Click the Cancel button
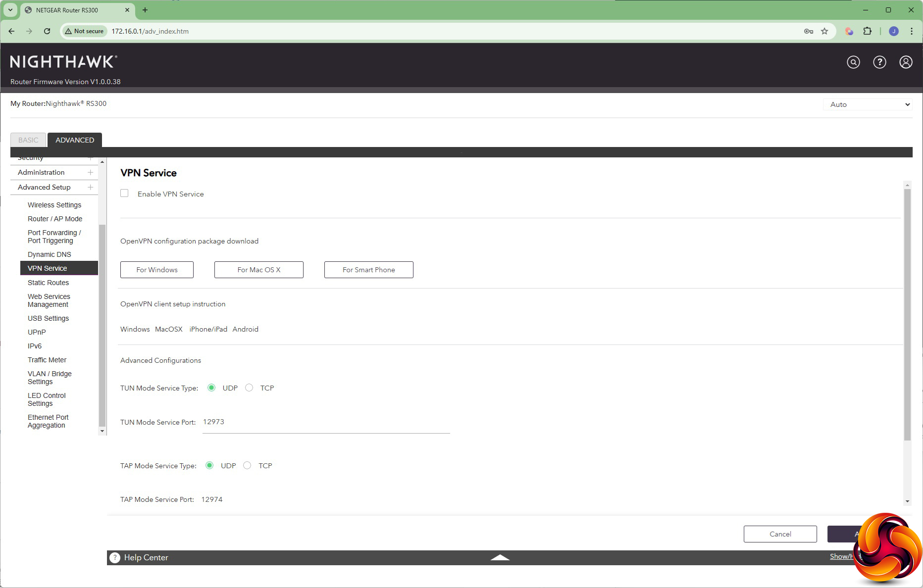The image size is (923, 588). pyautogui.click(x=780, y=534)
